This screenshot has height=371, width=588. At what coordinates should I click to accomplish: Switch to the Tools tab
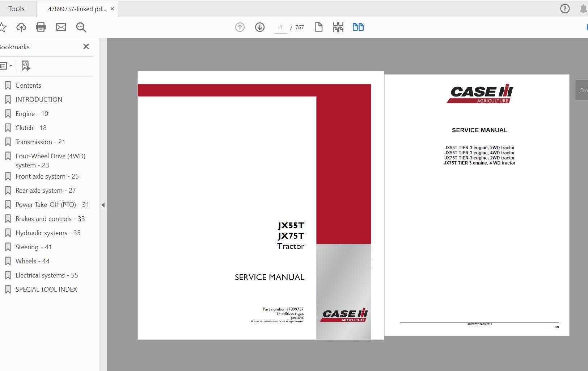16,8
